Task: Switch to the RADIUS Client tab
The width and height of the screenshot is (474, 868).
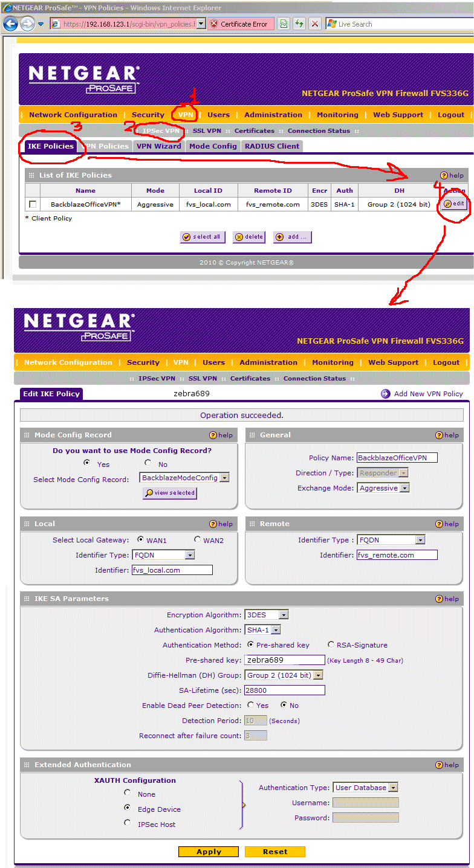Action: click(x=271, y=146)
